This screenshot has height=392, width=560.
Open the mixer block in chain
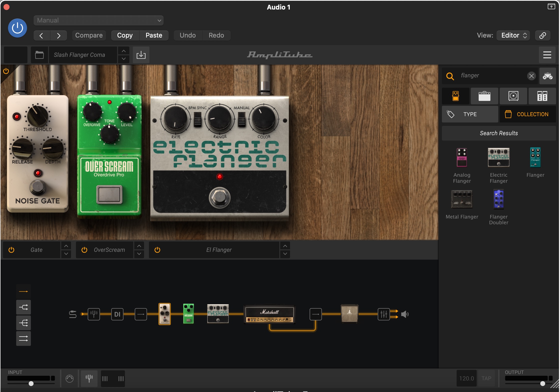384,314
